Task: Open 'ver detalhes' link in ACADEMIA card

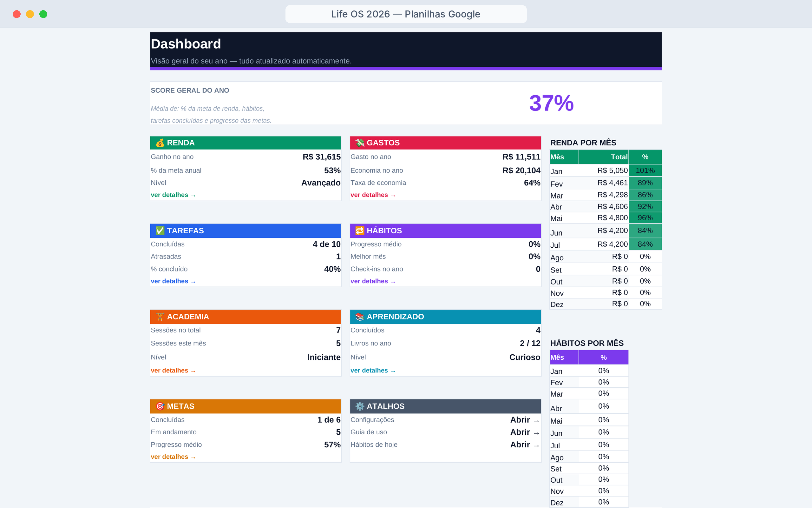Action: coord(173,371)
